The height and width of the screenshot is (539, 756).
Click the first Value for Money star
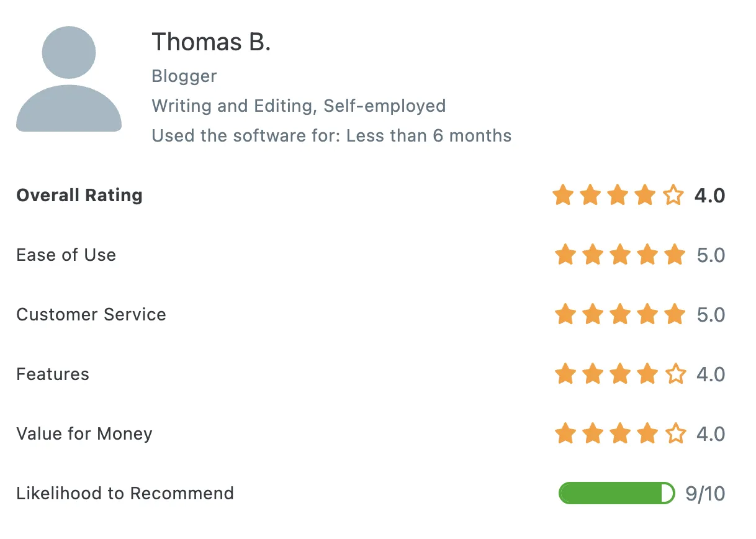pos(565,433)
